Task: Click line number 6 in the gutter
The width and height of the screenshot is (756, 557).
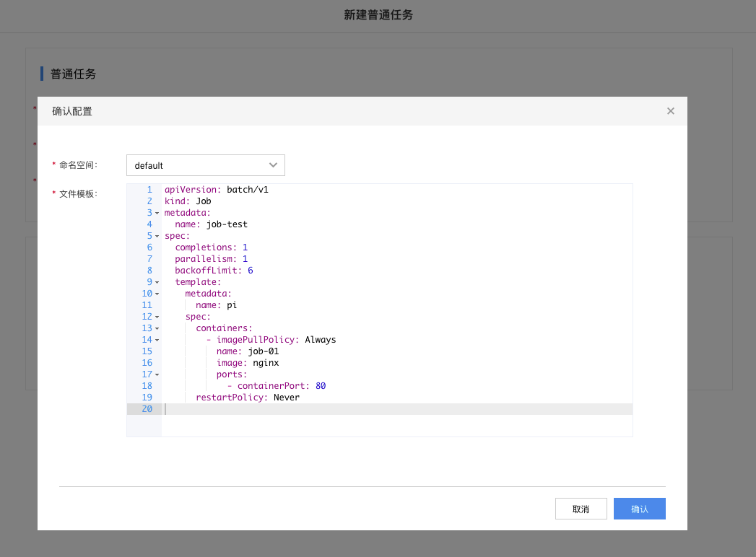Action: [x=149, y=247]
